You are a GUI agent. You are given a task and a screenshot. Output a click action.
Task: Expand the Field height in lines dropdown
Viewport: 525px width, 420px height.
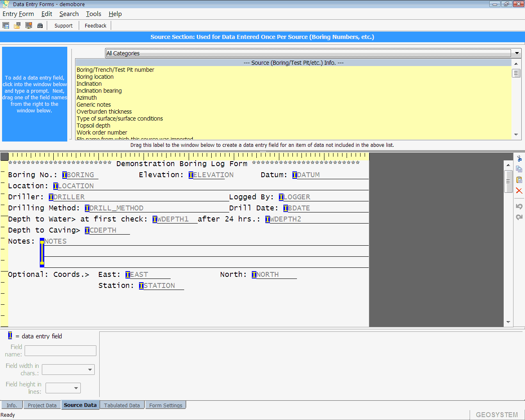click(x=76, y=388)
